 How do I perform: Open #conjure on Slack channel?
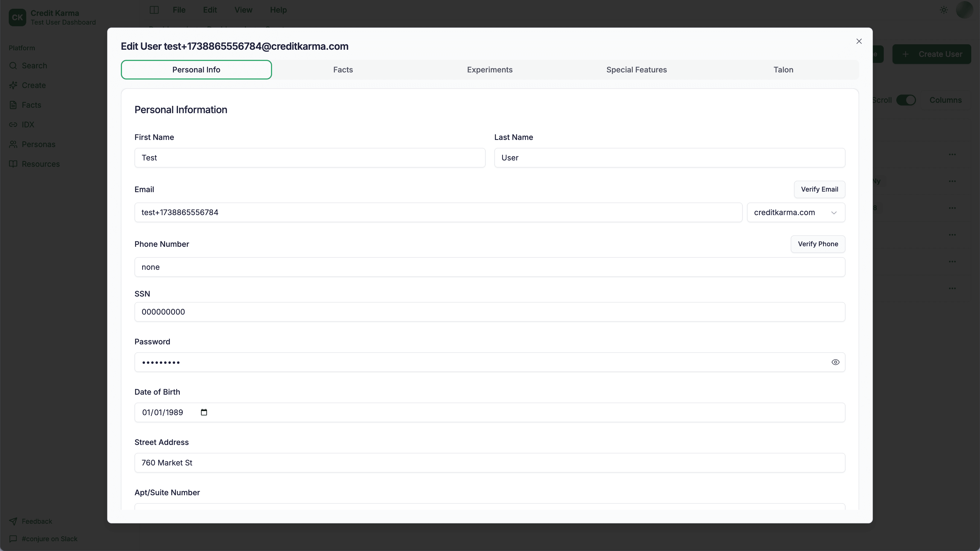point(49,538)
